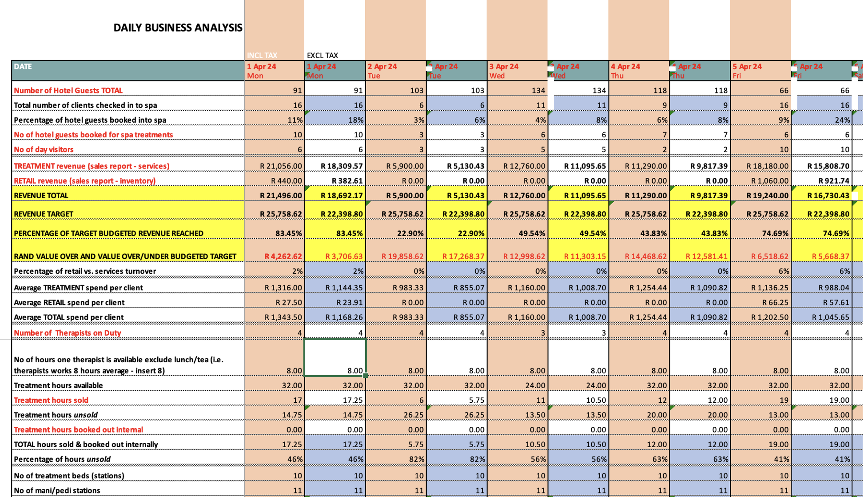868x497 pixels.
Task: Select treatment revenue cell R 21,056.00
Action: tap(281, 166)
